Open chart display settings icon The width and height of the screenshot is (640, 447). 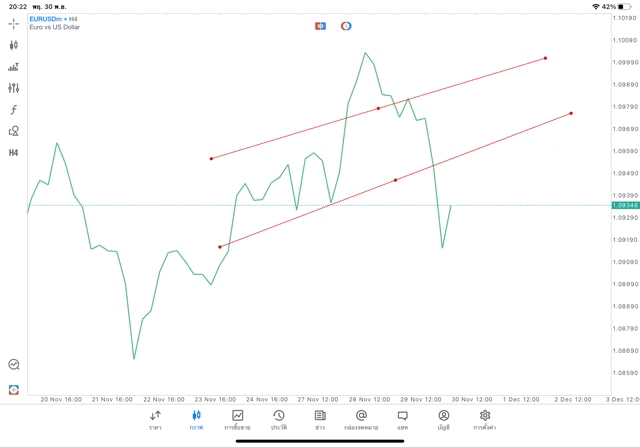point(14,88)
